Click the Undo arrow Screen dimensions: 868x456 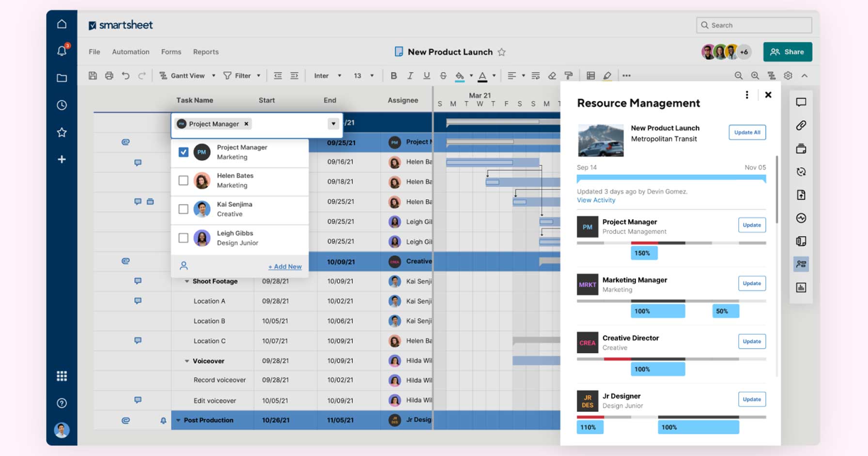tap(125, 76)
